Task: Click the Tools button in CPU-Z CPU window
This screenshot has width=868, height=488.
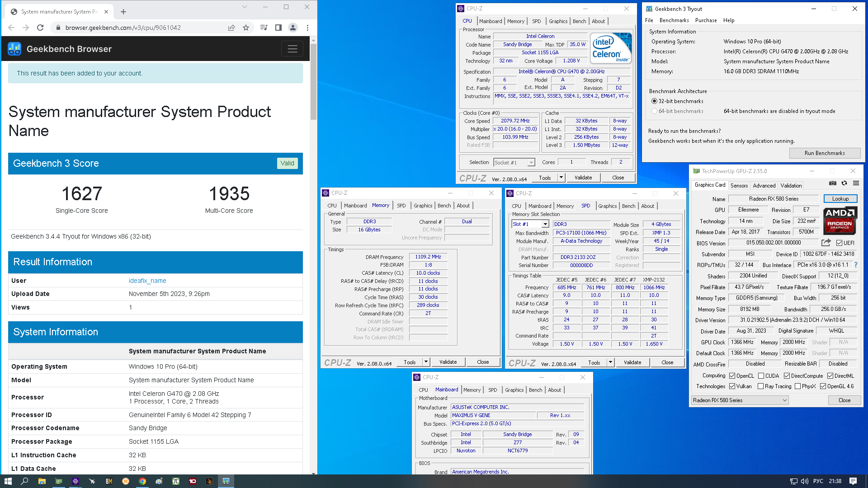Action: [545, 178]
